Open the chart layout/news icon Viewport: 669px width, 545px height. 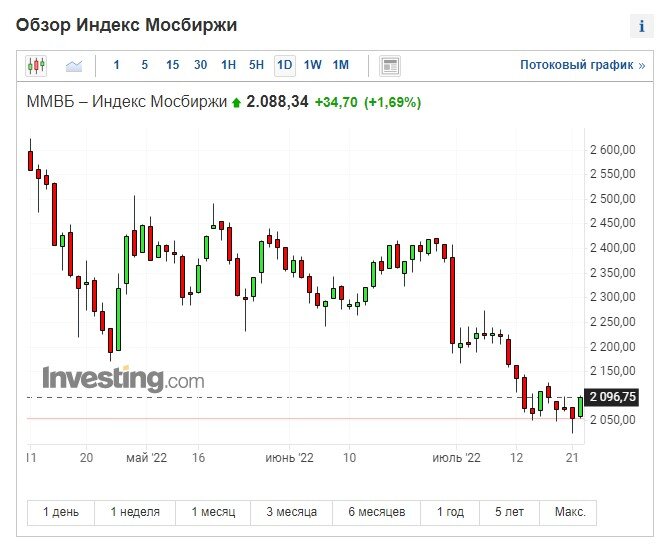pyautogui.click(x=390, y=66)
